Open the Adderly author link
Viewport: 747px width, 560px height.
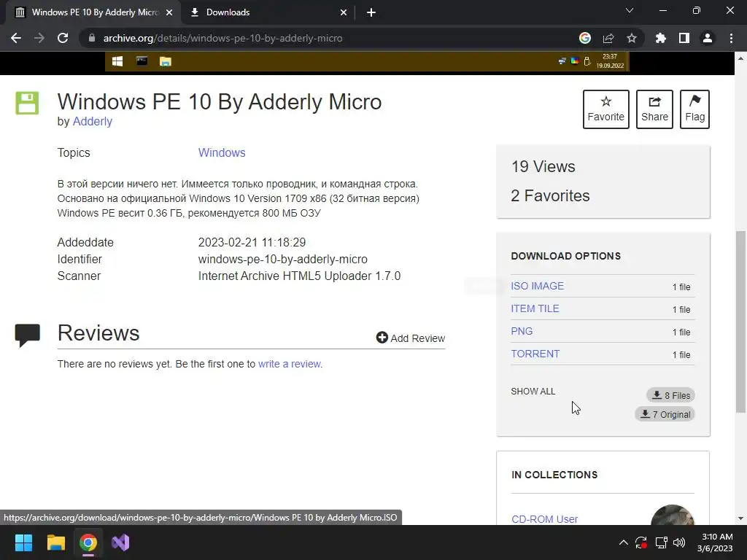[x=92, y=122]
